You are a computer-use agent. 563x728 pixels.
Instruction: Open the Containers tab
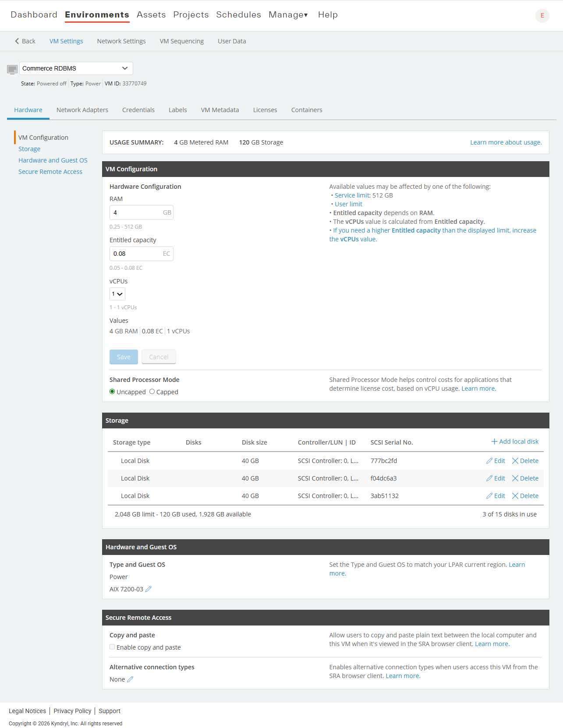point(307,110)
